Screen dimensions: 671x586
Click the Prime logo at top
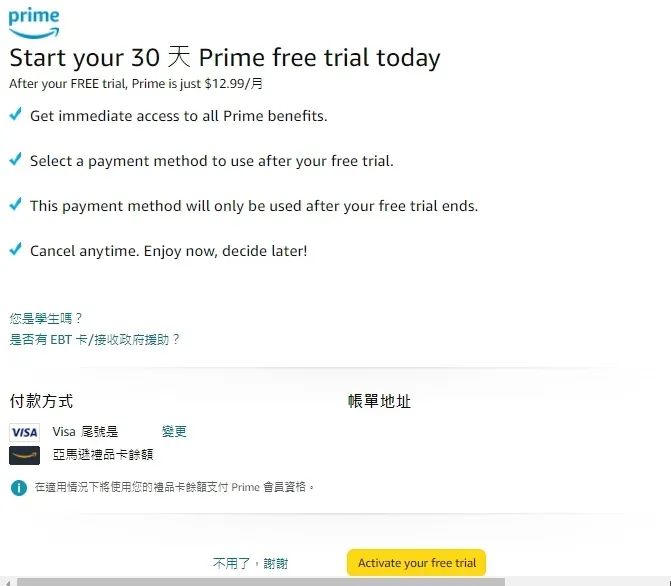[x=34, y=23]
